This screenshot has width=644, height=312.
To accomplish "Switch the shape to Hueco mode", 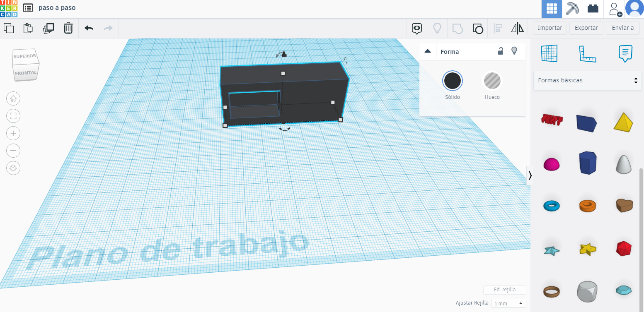I will coord(492,81).
